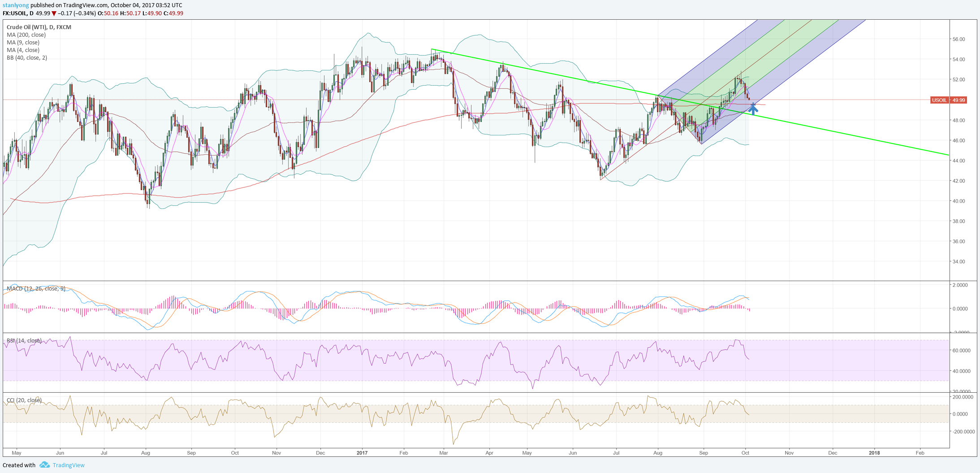The width and height of the screenshot is (980, 473).
Task: Click the 44.00 price axis label
Action: coord(958,161)
